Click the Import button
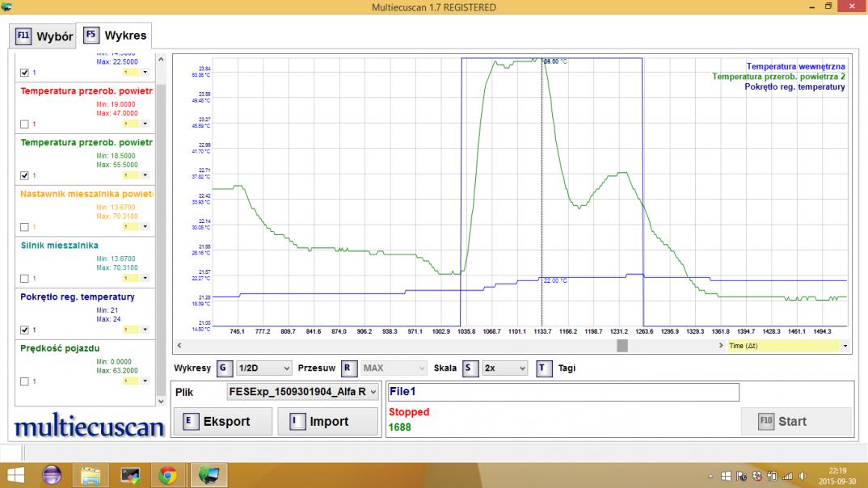The width and height of the screenshot is (868, 488). 327,422
